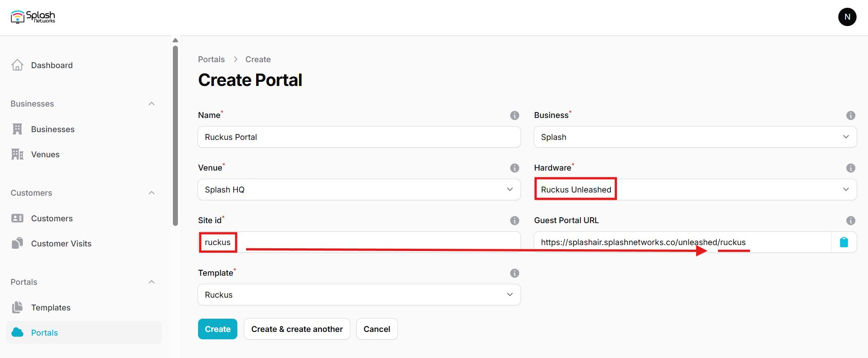Click into the Site id input field
Image resolution: width=868 pixels, height=358 pixels.
366,242
